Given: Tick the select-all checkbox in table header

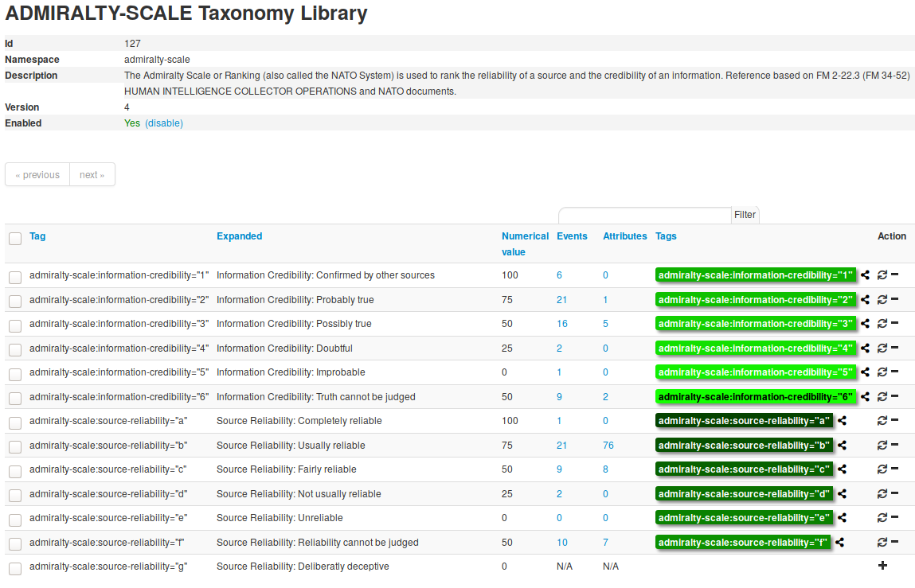Looking at the screenshot, I should pos(15,238).
